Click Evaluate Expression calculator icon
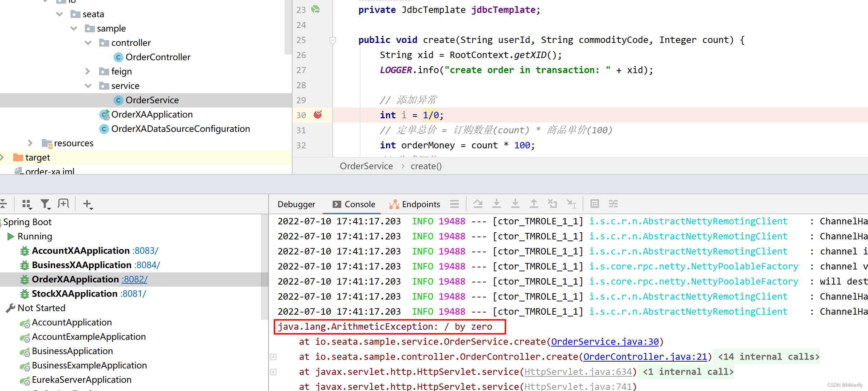The width and height of the screenshot is (868, 391). coord(594,204)
